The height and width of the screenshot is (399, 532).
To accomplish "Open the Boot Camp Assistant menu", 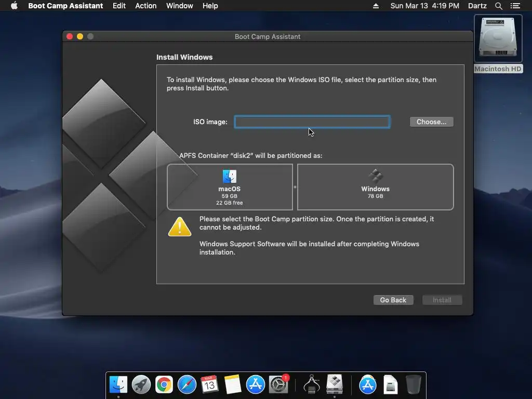I will point(65,6).
